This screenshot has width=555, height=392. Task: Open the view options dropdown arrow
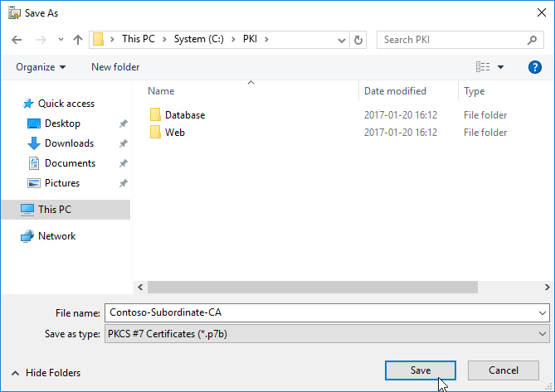coord(500,67)
